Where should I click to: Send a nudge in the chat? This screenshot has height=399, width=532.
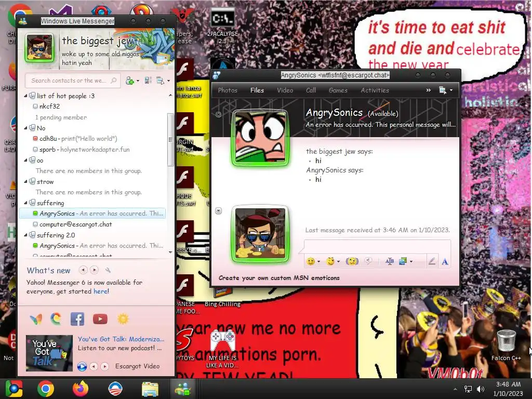pyautogui.click(x=352, y=261)
